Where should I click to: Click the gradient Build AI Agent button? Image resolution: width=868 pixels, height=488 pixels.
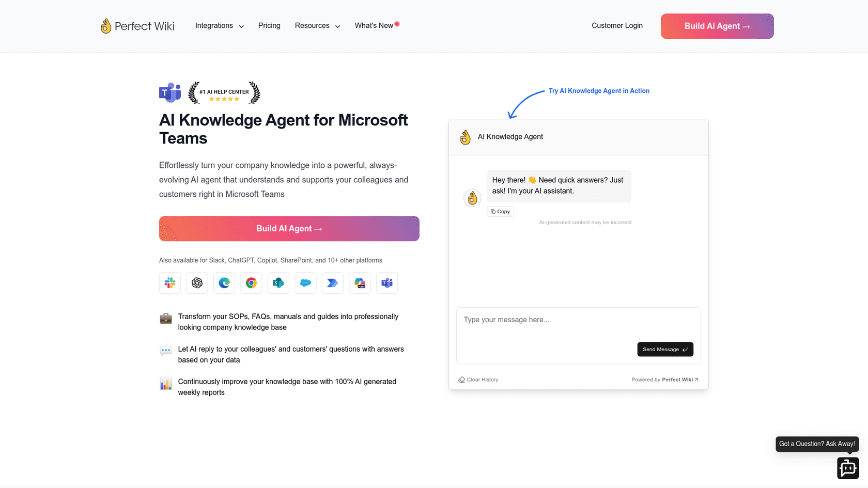pyautogui.click(x=717, y=26)
